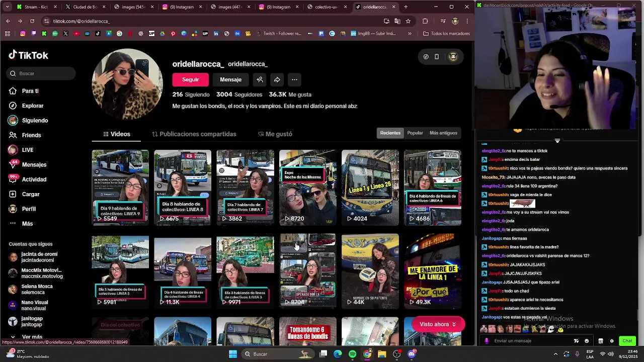Viewport: 644px width, 362px height.
Task: Open emoji picker in Kick chat input
Action: coord(587,341)
